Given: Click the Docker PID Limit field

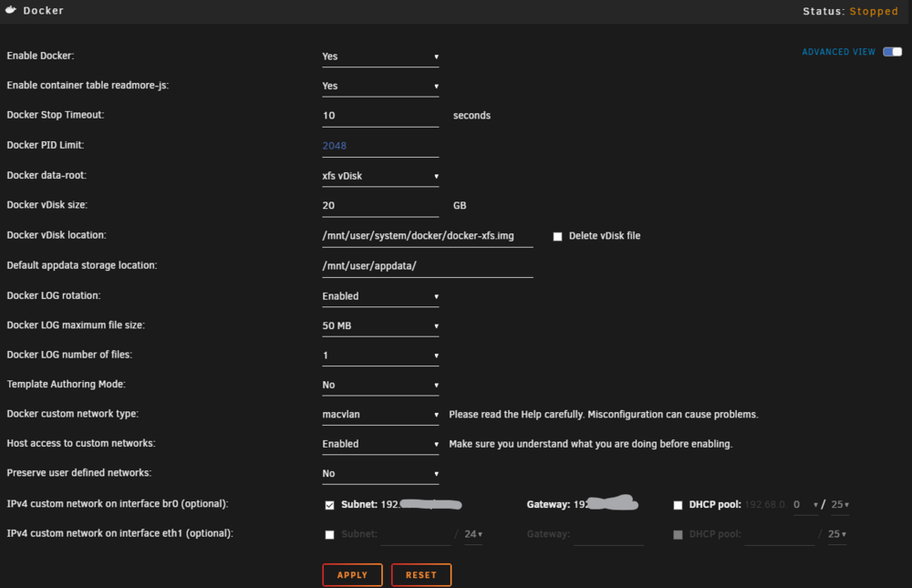Looking at the screenshot, I should click(x=380, y=146).
